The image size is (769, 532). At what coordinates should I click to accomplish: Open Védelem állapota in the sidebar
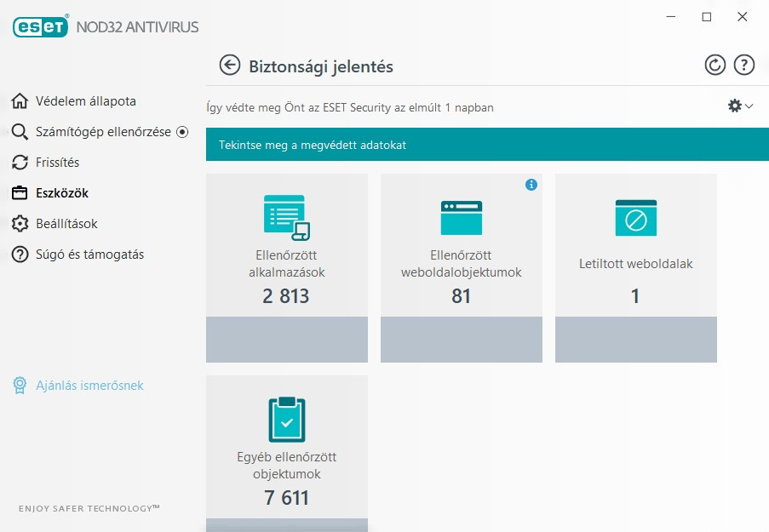pos(86,101)
